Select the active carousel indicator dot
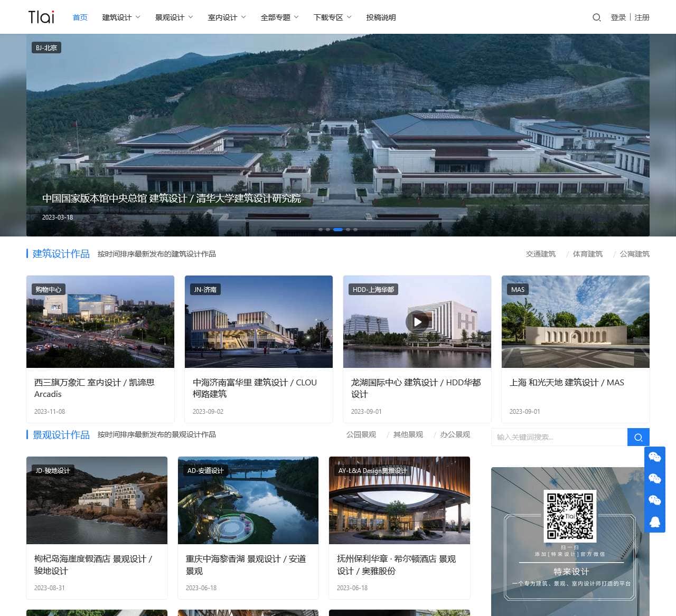 pyautogui.click(x=338, y=230)
